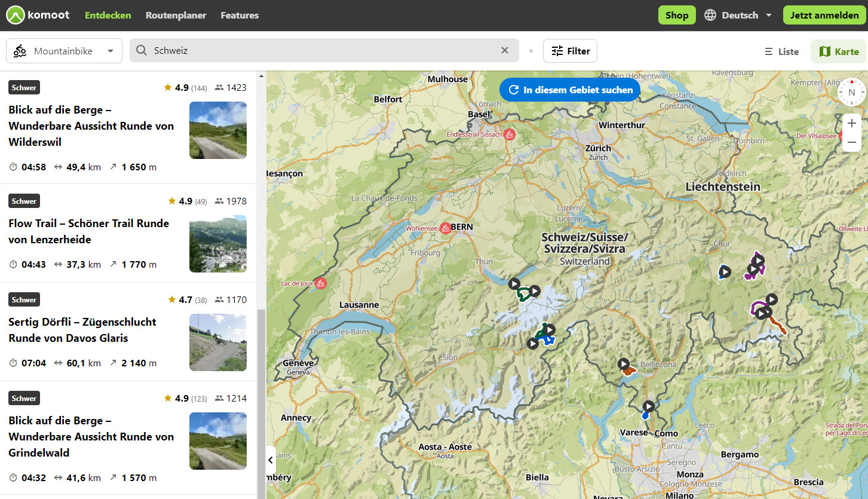Click In diesem Gebiet suchen
Viewport: 868px width, 499px height.
(570, 90)
